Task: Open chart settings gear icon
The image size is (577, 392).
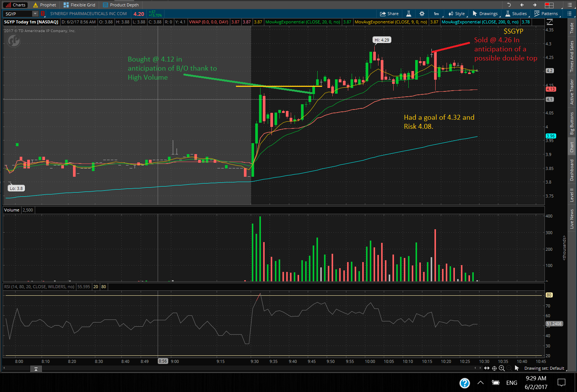Action: tap(422, 14)
